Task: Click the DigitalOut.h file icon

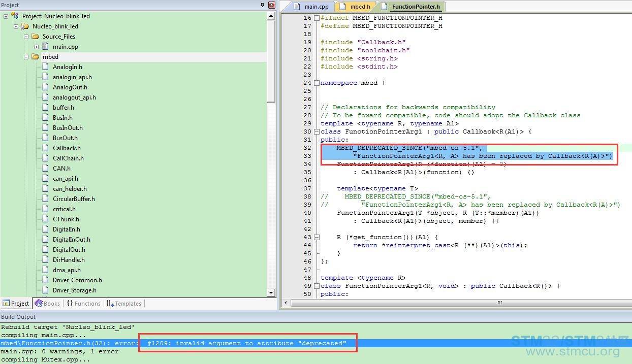Action: pyautogui.click(x=46, y=250)
